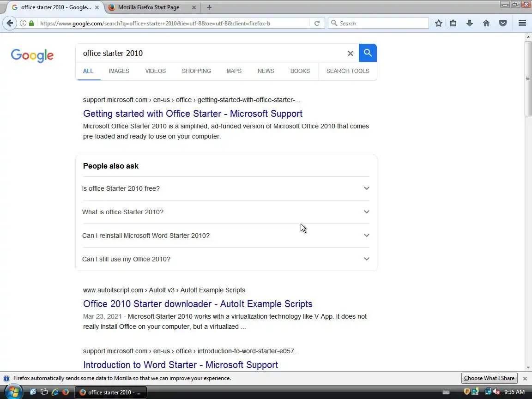
Task: Click the info icon in notification bar
Action: tap(6, 378)
